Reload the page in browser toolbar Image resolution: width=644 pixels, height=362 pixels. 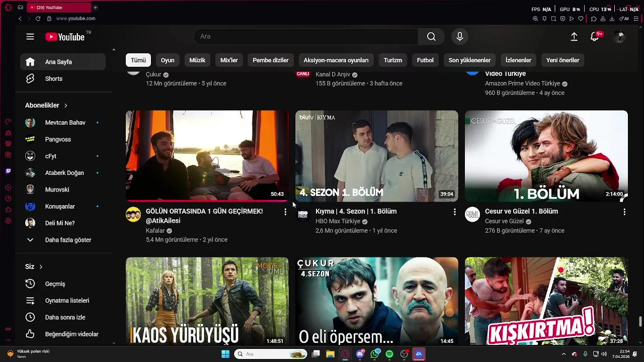click(x=38, y=19)
